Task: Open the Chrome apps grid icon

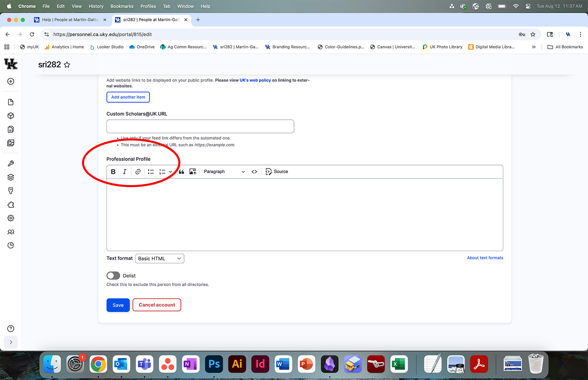Action: pyautogui.click(x=7, y=47)
